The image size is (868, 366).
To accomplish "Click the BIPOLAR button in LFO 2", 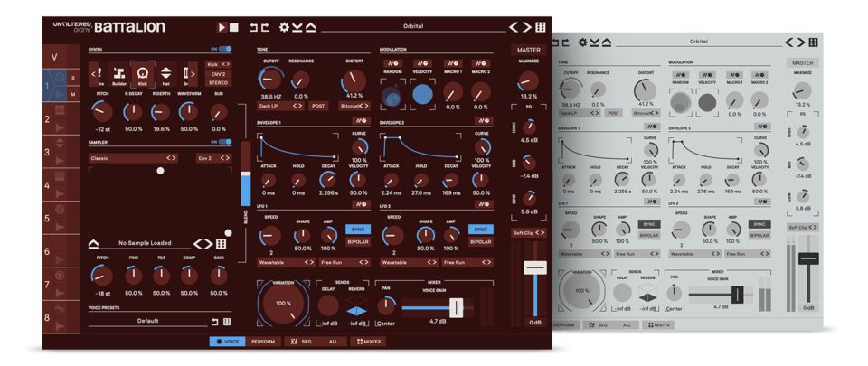I will pos(481,242).
